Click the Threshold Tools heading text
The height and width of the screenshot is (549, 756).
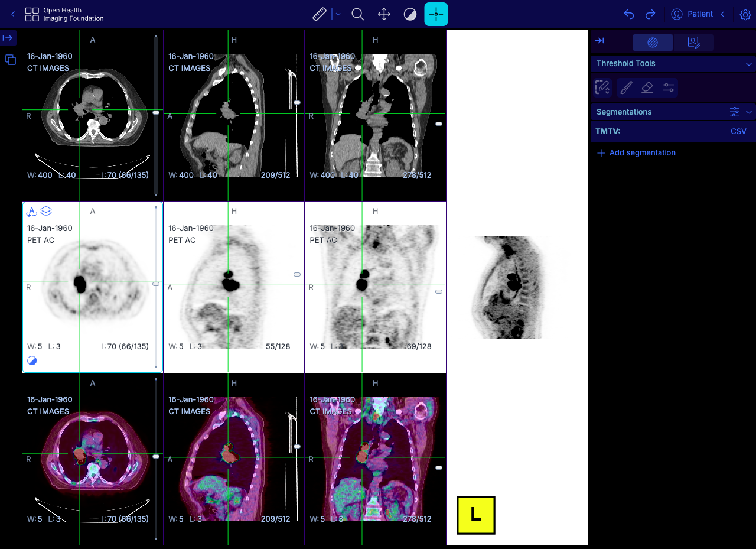pos(625,64)
